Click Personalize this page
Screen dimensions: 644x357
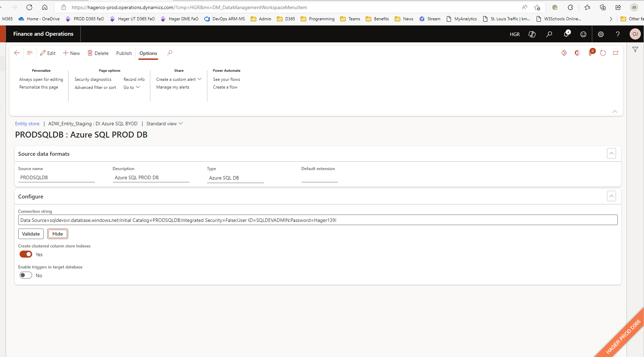tap(39, 87)
